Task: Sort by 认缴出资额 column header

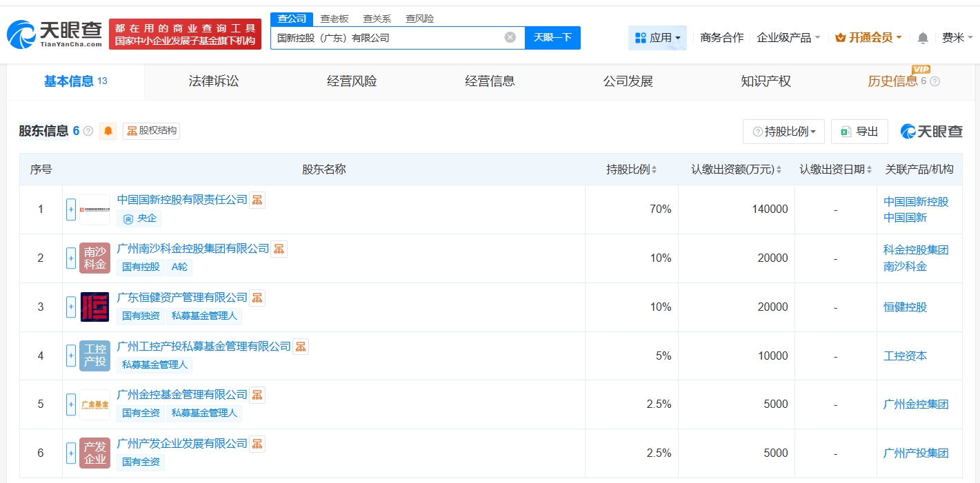Action: 737,169
